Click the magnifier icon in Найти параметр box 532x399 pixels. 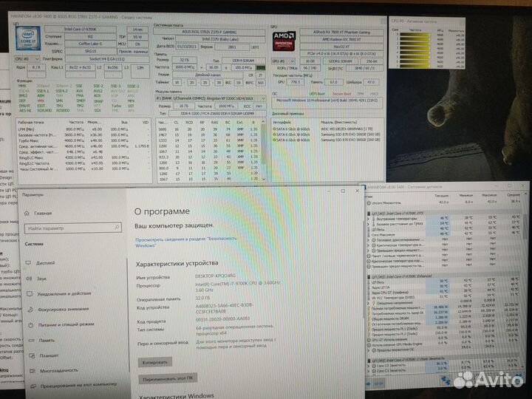117,228
